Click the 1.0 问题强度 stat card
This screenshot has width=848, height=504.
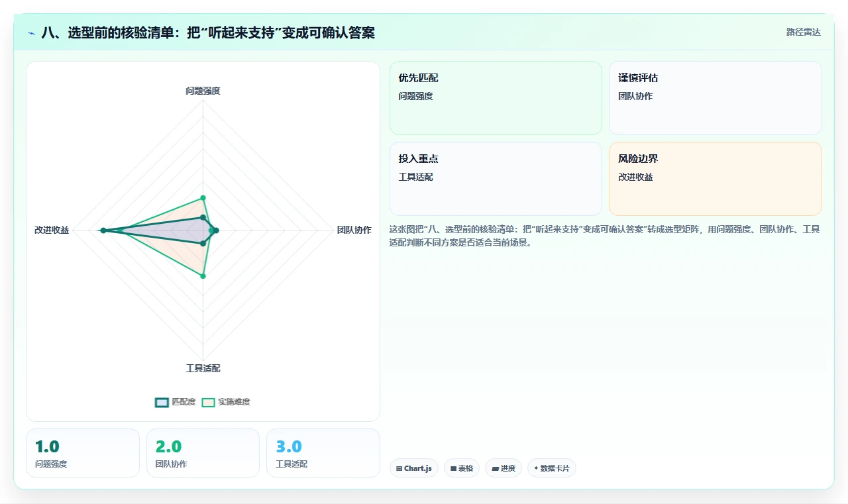83,453
